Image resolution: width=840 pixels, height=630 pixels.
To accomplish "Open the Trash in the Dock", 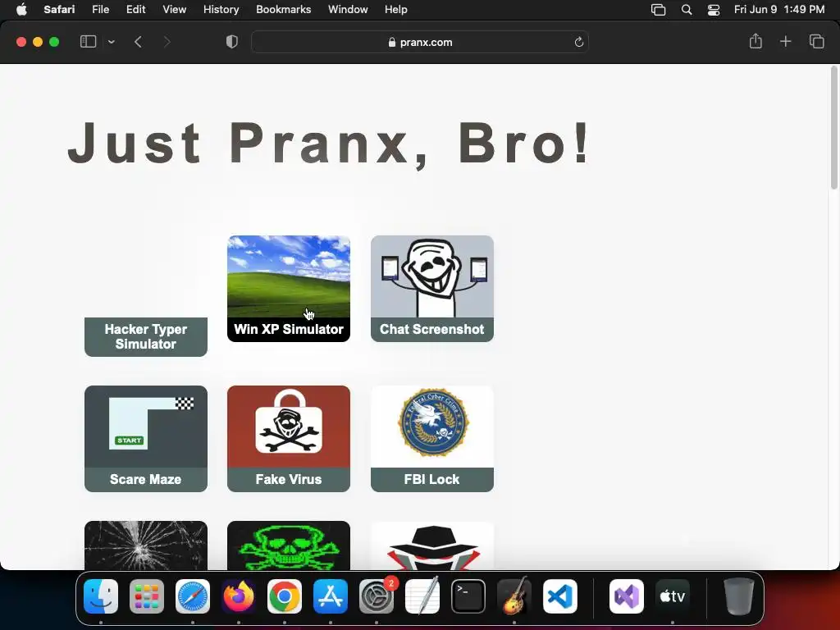I will (739, 596).
